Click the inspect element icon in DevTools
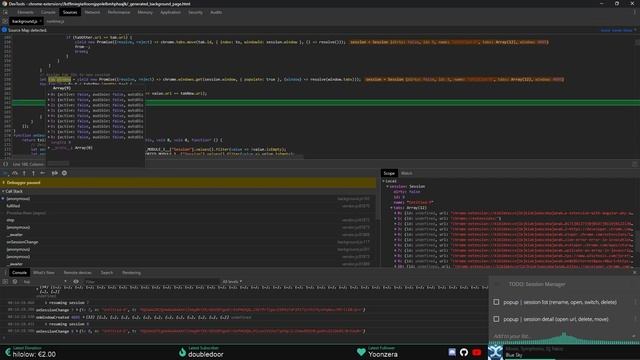The image size is (640, 360). (5, 12)
